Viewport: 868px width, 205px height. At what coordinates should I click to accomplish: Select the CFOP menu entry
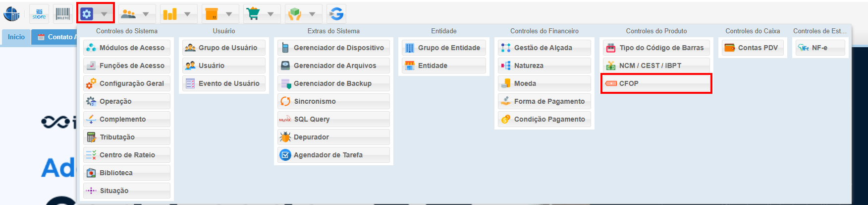click(x=656, y=83)
